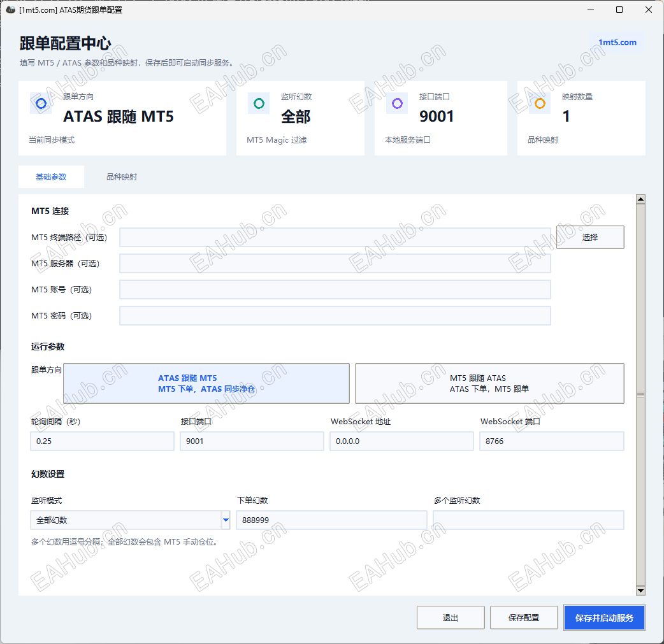The height and width of the screenshot is (644, 664).
Task: Click the 幻数设置 section heading
Action: pos(48,474)
